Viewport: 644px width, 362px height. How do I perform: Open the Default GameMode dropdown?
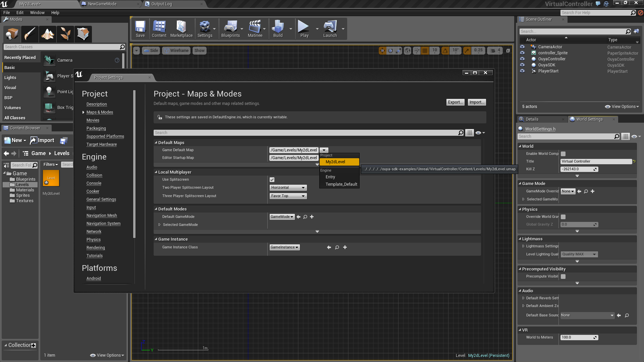pyautogui.click(x=282, y=217)
